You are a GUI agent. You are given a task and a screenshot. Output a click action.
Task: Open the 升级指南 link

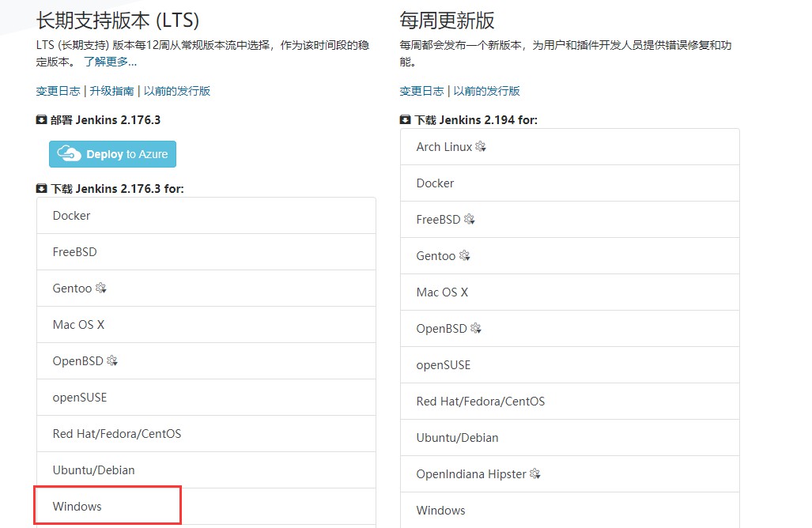coord(111,91)
